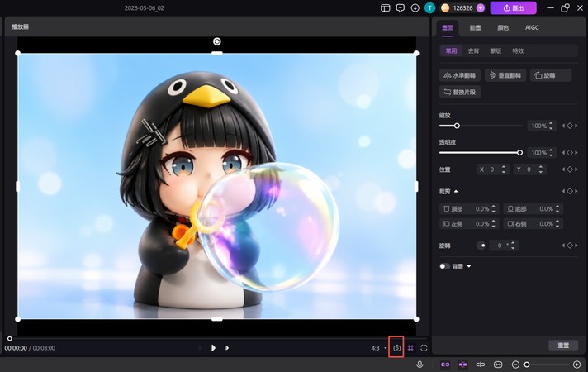The width and height of the screenshot is (588, 372).
Task: Zoom in timeline with plus icon
Action: pos(577,365)
